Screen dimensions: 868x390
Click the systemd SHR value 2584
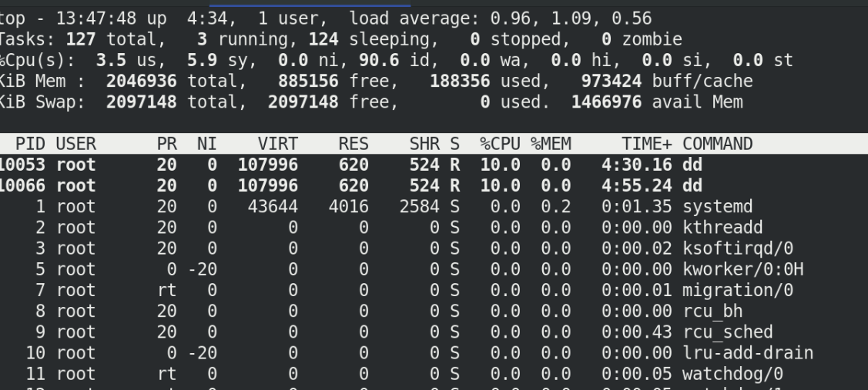tap(420, 206)
